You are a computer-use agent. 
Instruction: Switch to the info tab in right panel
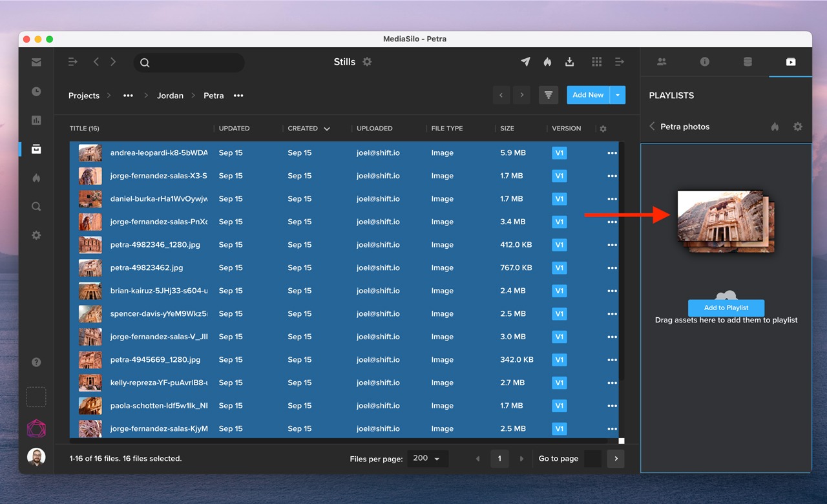pos(704,62)
